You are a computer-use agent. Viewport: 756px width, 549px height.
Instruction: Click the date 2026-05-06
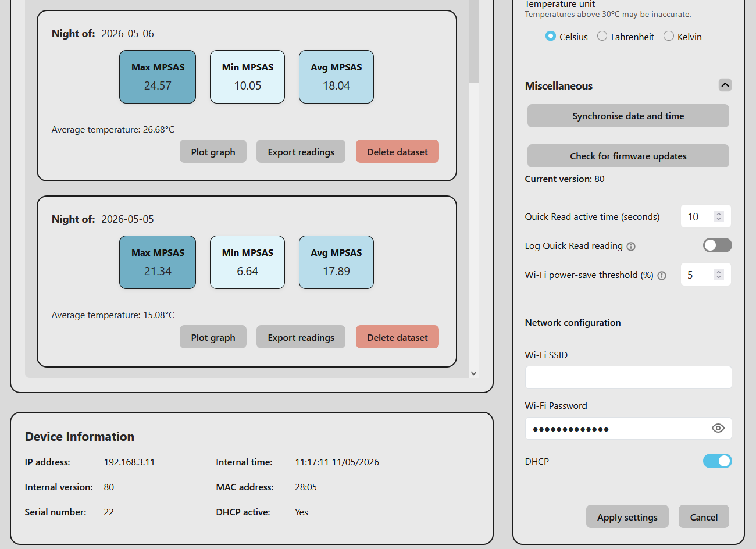[x=127, y=34]
